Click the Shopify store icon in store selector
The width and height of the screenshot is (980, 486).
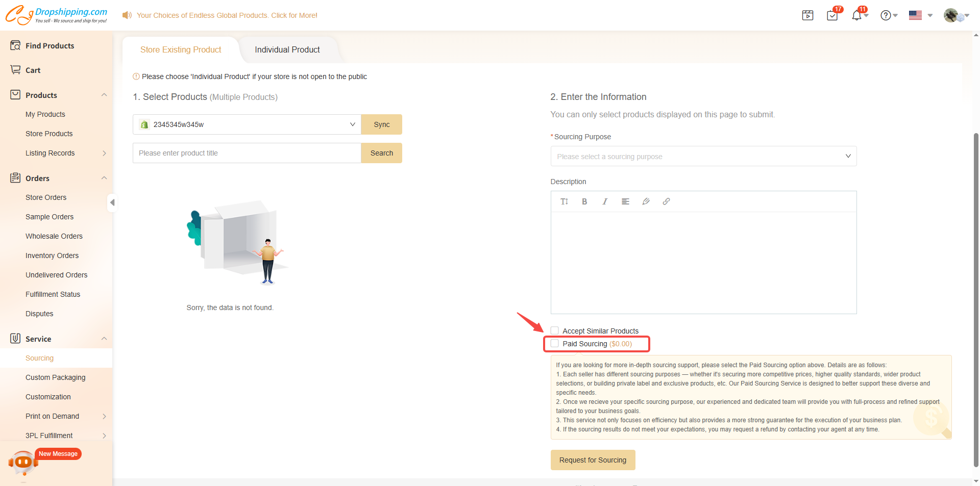(x=144, y=124)
